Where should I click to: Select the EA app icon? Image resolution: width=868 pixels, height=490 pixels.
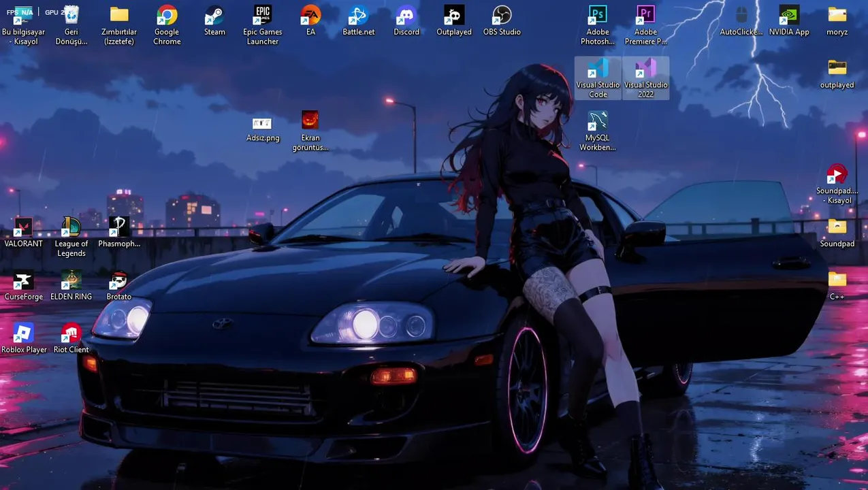click(x=310, y=20)
